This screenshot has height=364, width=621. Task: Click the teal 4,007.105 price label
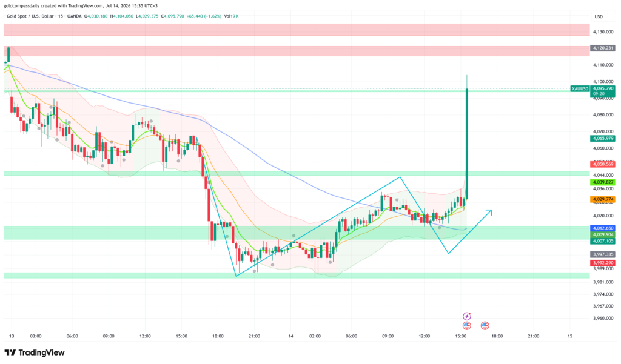pyautogui.click(x=603, y=241)
